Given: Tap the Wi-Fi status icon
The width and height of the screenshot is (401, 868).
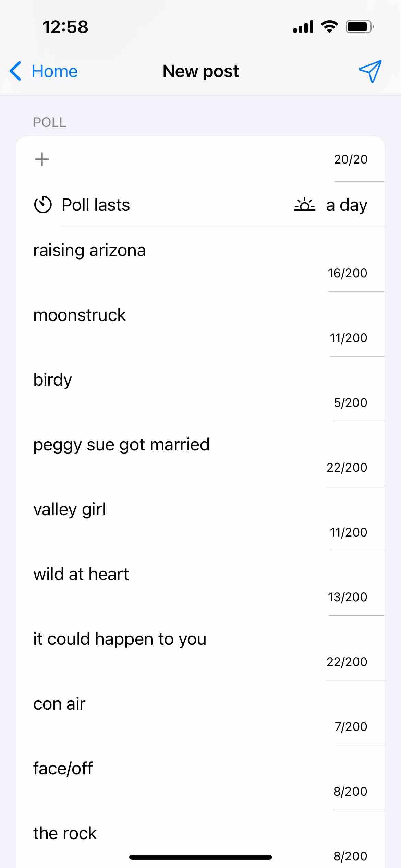Looking at the screenshot, I should point(329,27).
